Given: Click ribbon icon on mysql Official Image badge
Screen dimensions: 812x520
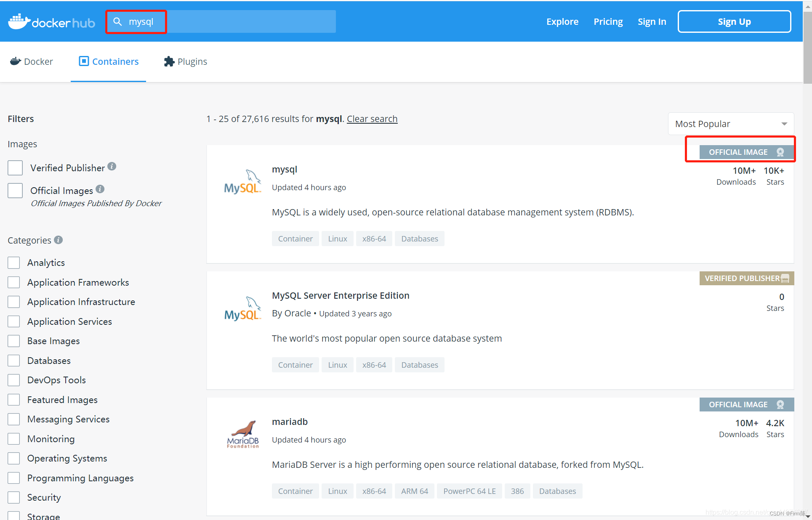Looking at the screenshot, I should (780, 152).
